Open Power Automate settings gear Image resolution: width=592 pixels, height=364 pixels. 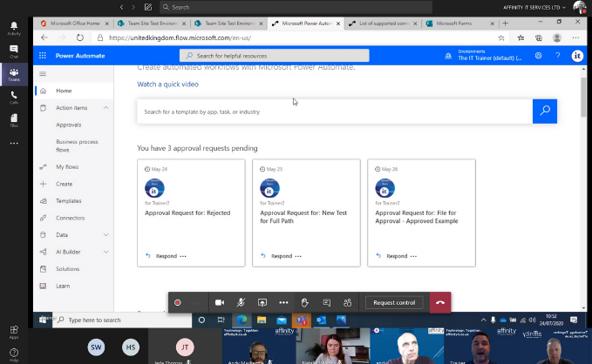pos(539,56)
